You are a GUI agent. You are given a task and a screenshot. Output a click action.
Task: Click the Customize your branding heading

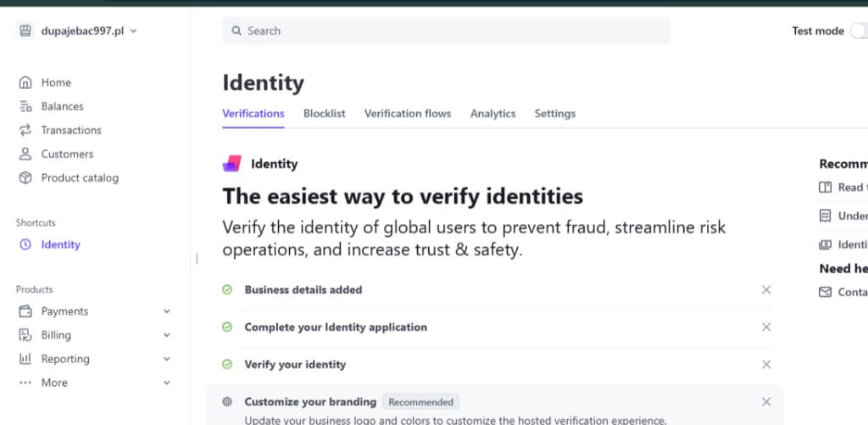[x=310, y=402]
